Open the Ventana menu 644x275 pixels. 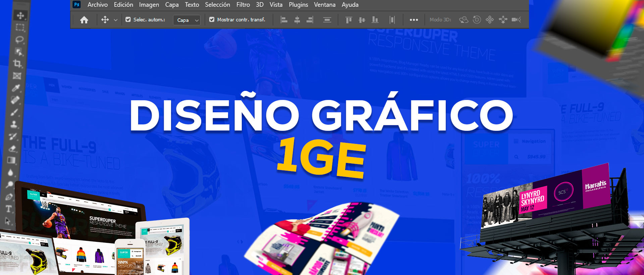325,5
